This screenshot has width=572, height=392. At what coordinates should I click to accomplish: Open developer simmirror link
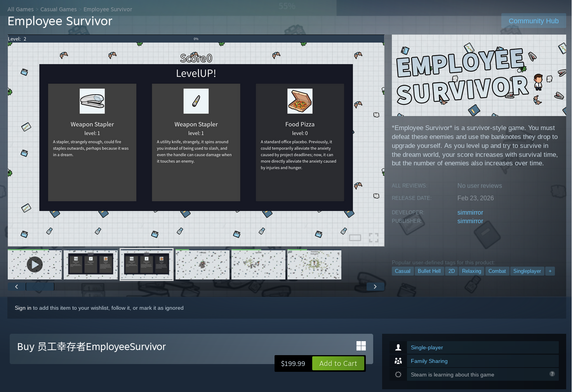[470, 212]
